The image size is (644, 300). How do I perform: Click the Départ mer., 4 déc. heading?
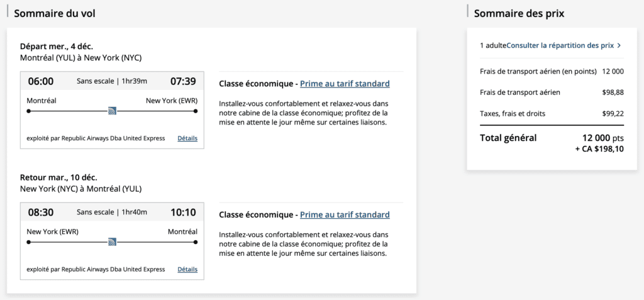coord(57,46)
